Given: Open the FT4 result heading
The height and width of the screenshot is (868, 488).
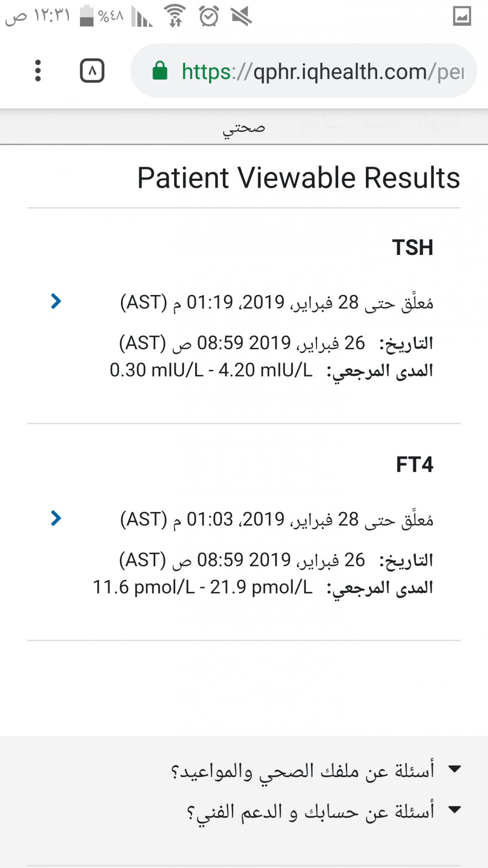Looking at the screenshot, I should pyautogui.click(x=414, y=465).
